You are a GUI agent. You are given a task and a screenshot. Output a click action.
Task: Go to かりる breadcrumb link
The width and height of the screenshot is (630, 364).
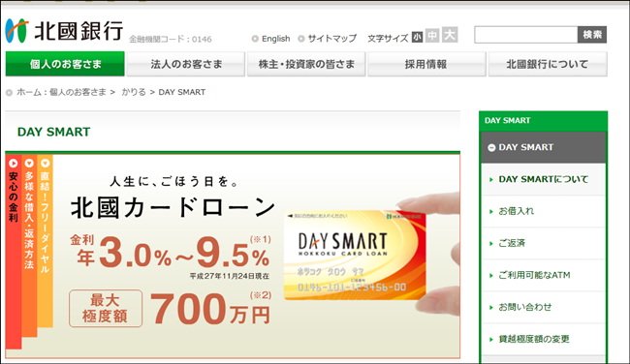click(134, 92)
